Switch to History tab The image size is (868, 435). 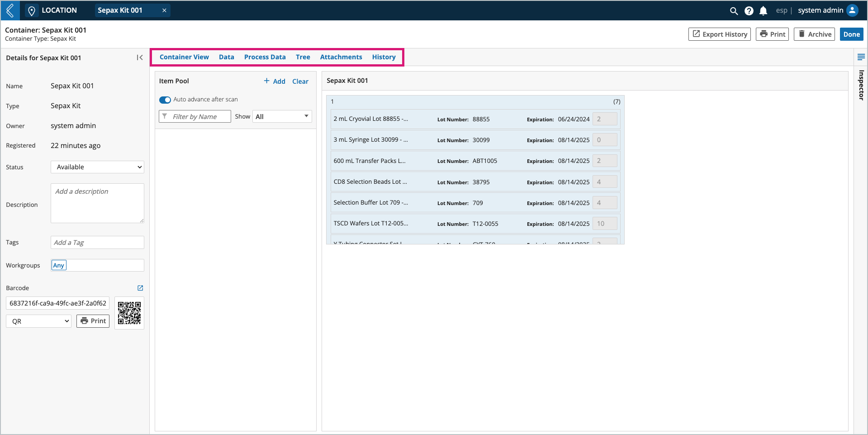coord(384,57)
